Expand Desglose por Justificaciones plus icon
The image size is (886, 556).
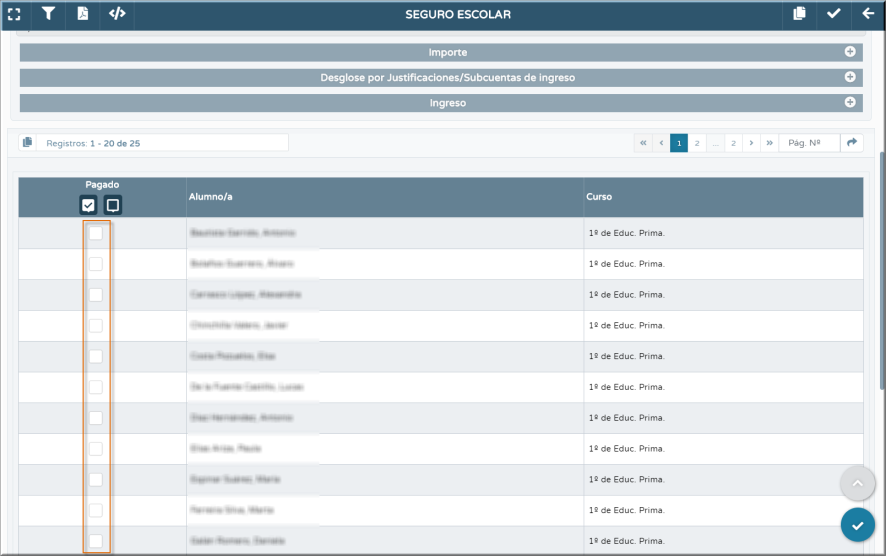[x=850, y=77]
